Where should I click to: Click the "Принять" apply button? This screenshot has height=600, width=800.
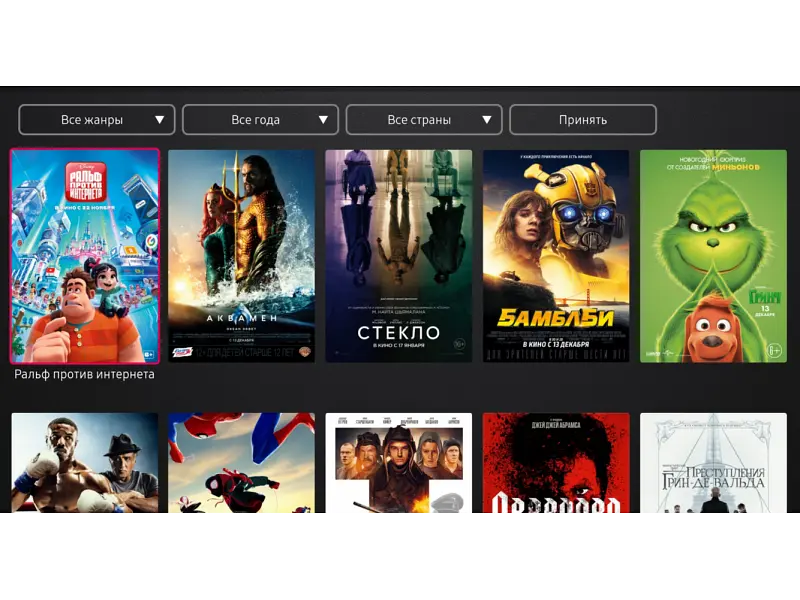click(x=583, y=119)
